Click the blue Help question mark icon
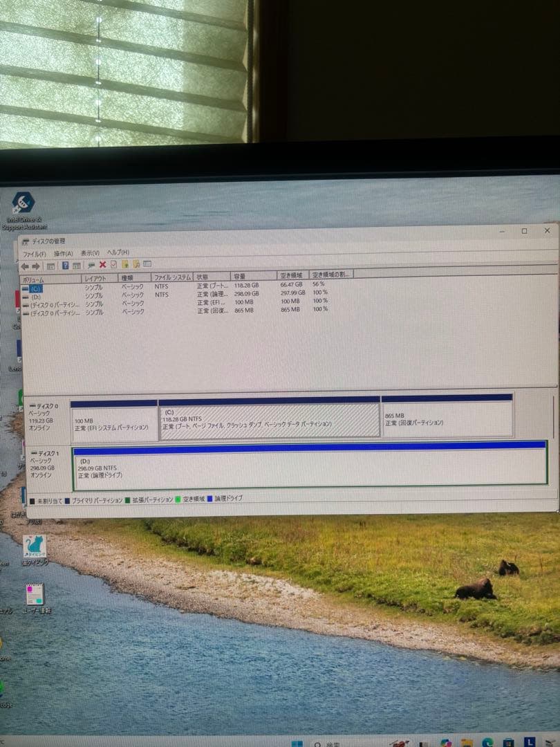 pyautogui.click(x=66, y=265)
